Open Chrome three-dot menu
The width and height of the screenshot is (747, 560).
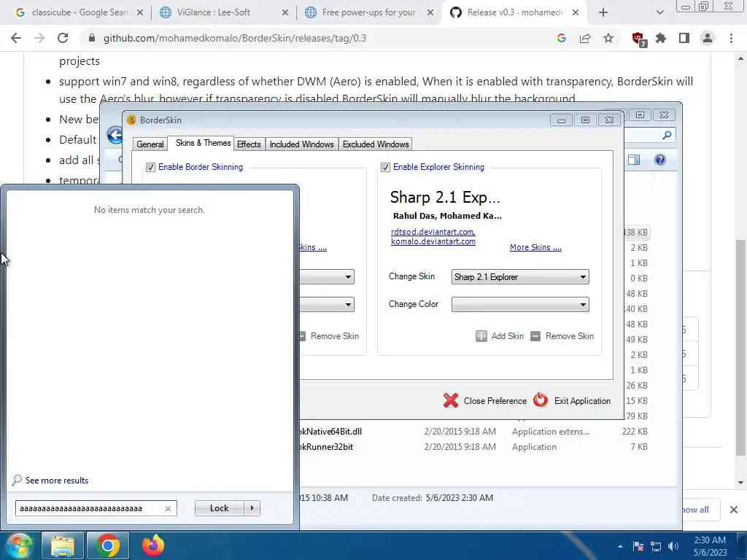[731, 38]
